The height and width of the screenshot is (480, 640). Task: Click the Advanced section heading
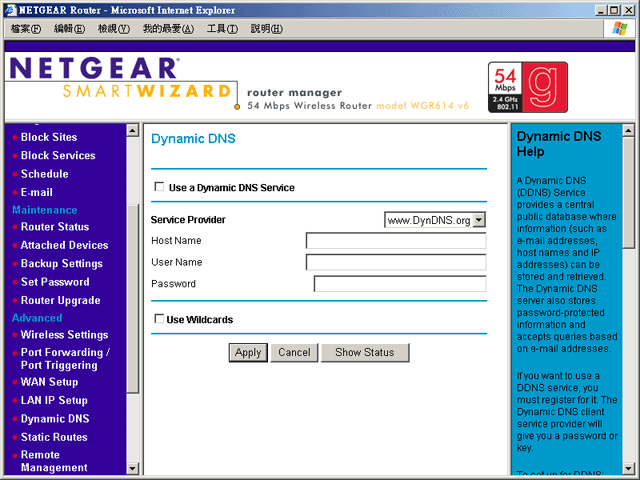[37, 318]
